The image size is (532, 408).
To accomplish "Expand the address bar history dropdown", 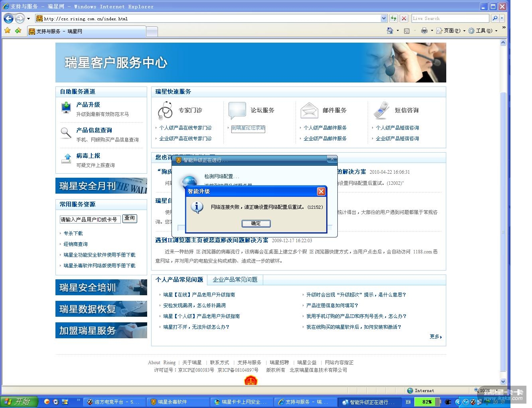I will click(384, 18).
